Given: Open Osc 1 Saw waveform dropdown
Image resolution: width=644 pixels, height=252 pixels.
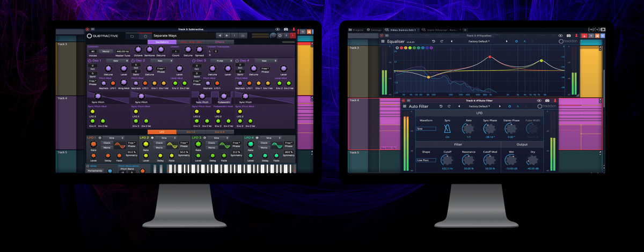Looking at the screenshot, I should point(118,61).
